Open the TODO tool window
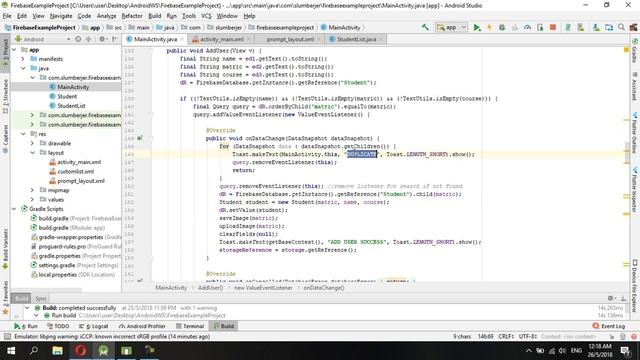Viewport: 640px width, 360px height. (x=58, y=326)
